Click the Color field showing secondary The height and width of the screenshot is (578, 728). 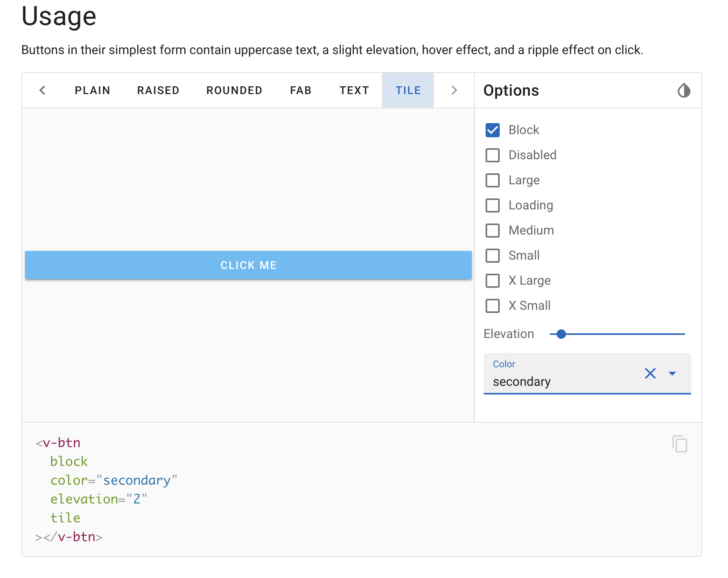coord(561,381)
